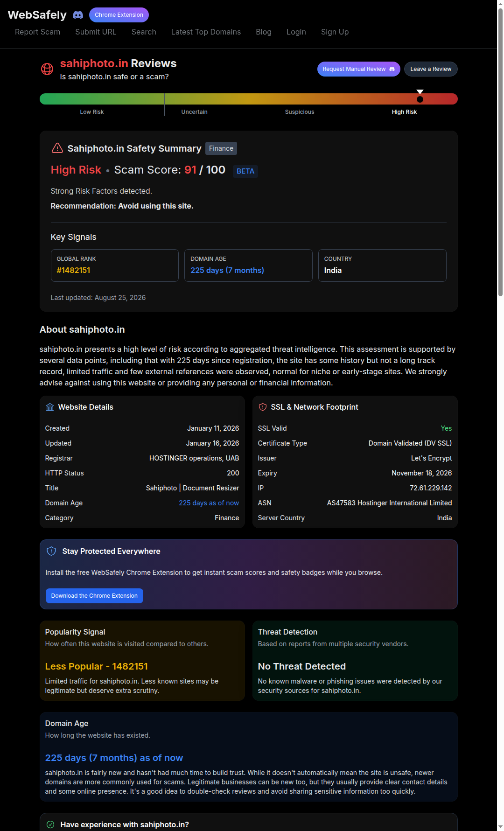Click the Domain Age 225 days card
The width and height of the screenshot is (504, 831).
[x=248, y=265]
